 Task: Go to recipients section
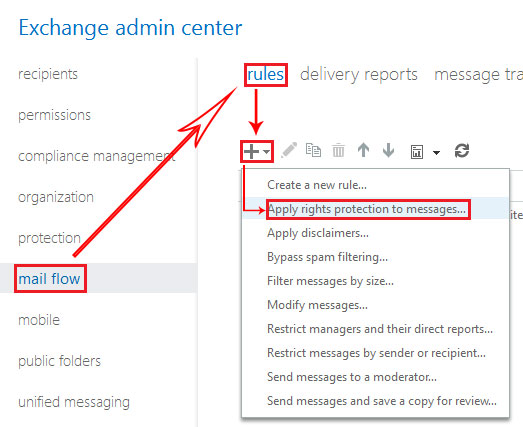point(48,74)
